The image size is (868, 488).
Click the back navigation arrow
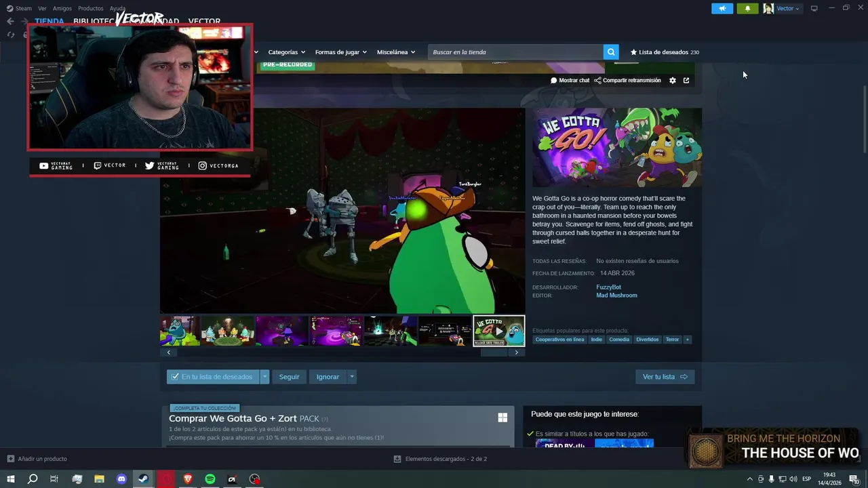coord(10,21)
